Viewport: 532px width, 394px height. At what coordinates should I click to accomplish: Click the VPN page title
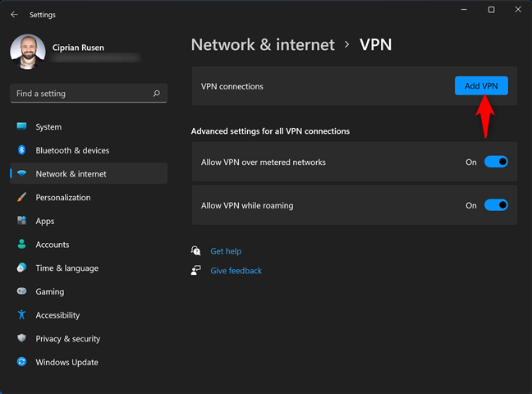tap(375, 44)
